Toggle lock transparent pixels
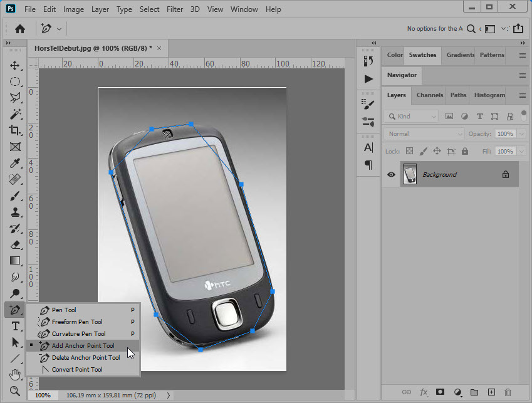Image resolution: width=532 pixels, height=403 pixels. 410,151
